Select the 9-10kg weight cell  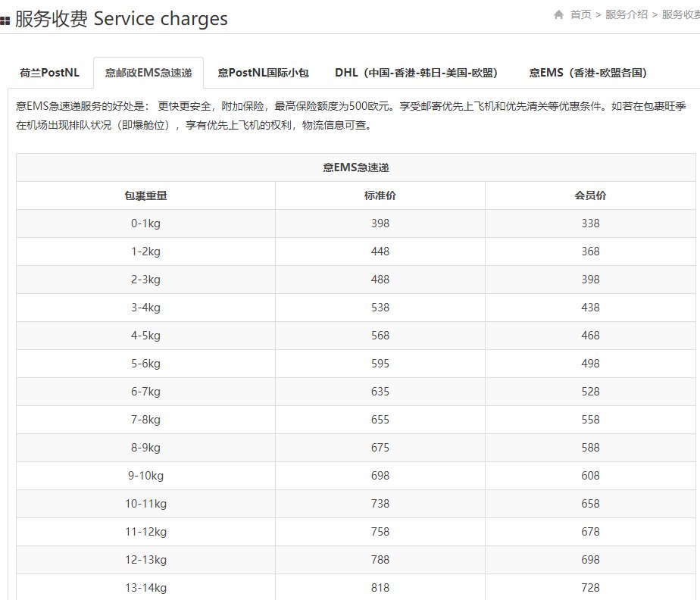pos(145,476)
